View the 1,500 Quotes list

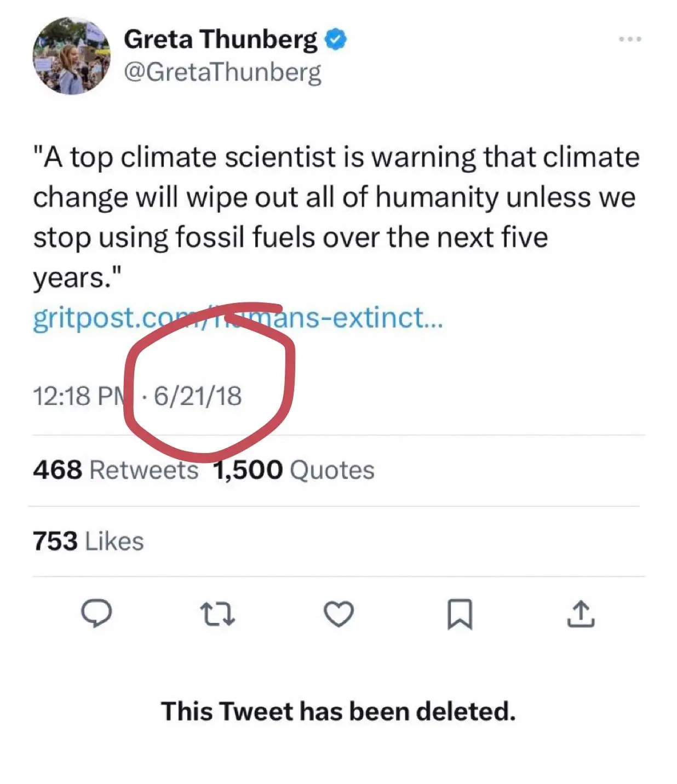point(294,470)
